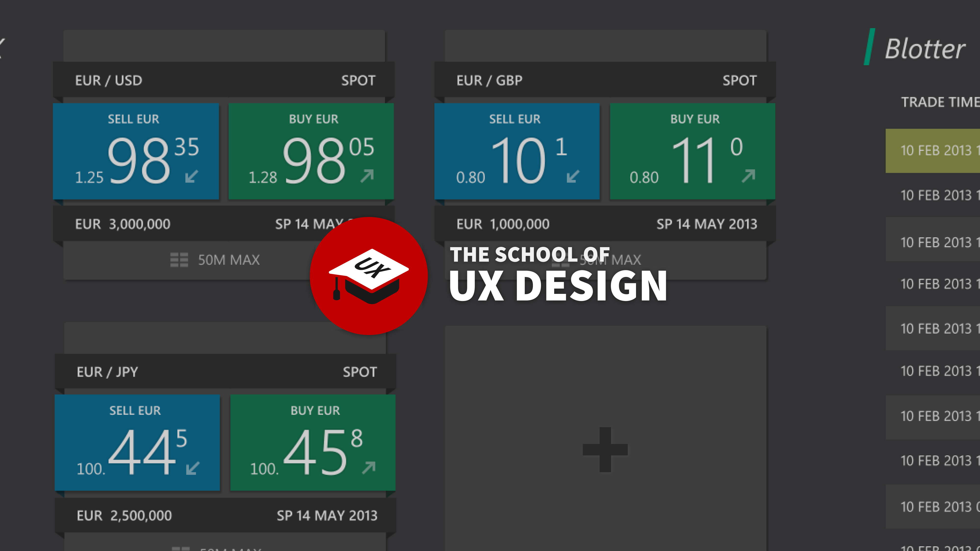Image resolution: width=980 pixels, height=551 pixels.
Task: Click the EUR/GBP Buy EUR price tile
Action: (x=692, y=151)
